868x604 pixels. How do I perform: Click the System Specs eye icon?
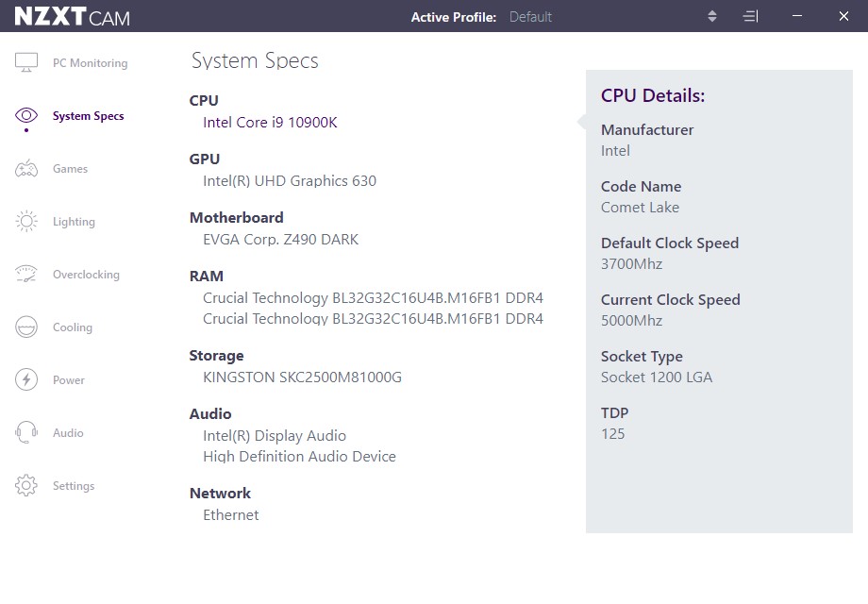[x=26, y=115]
